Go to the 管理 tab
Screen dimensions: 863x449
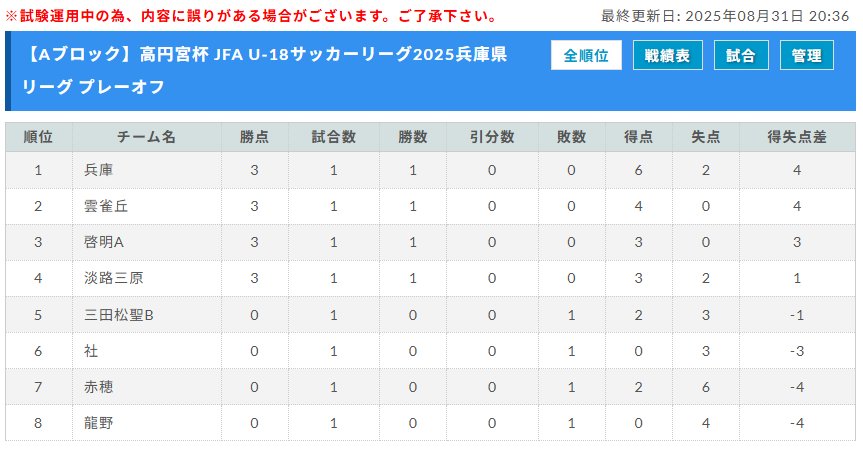[x=807, y=55]
